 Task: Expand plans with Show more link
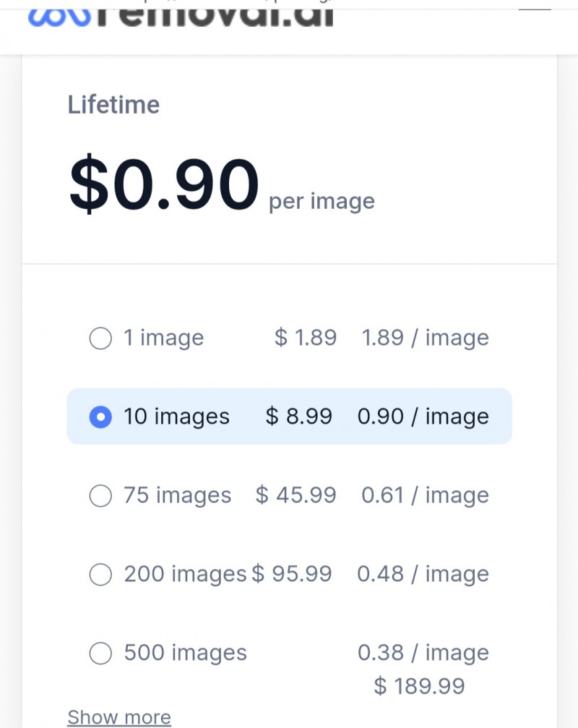click(119, 717)
